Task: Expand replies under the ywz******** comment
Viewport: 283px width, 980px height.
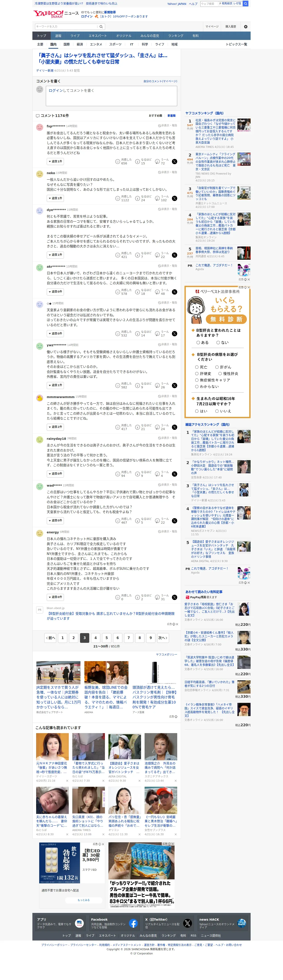Action: click(55, 386)
